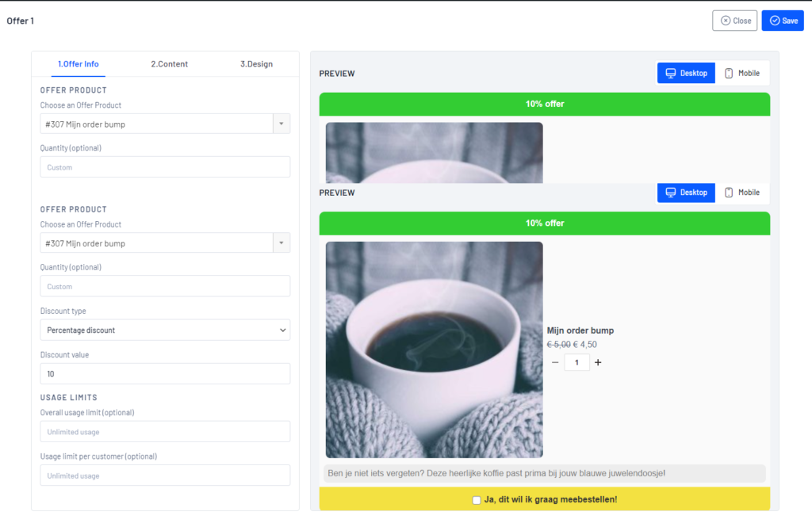Click the phone icon in Mobile button above coffee image
812x527 pixels.
pyautogui.click(x=729, y=193)
